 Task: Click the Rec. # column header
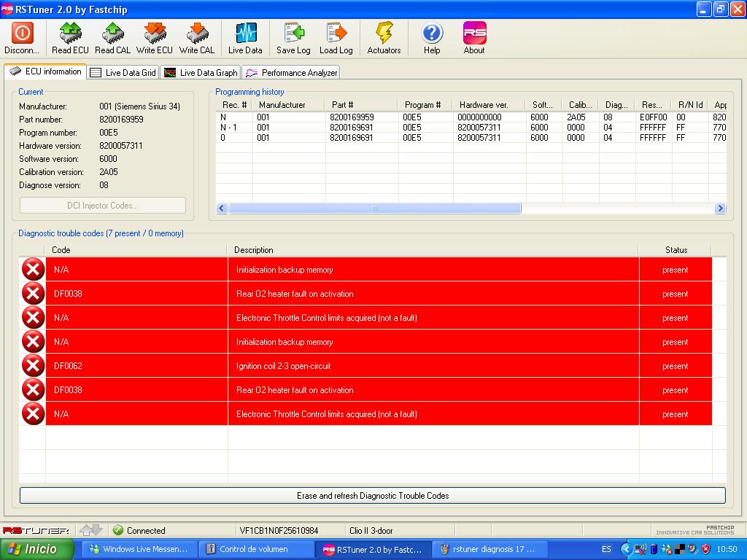(234, 105)
